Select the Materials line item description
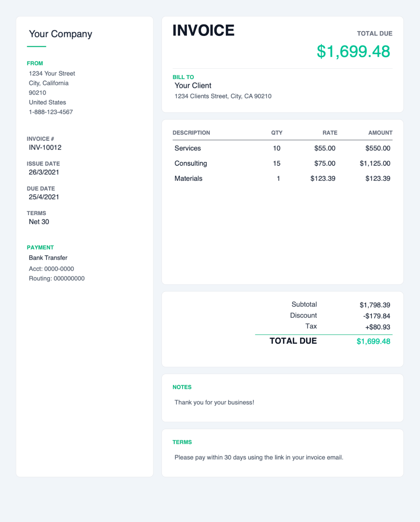This screenshot has width=420, height=522. 188,178
